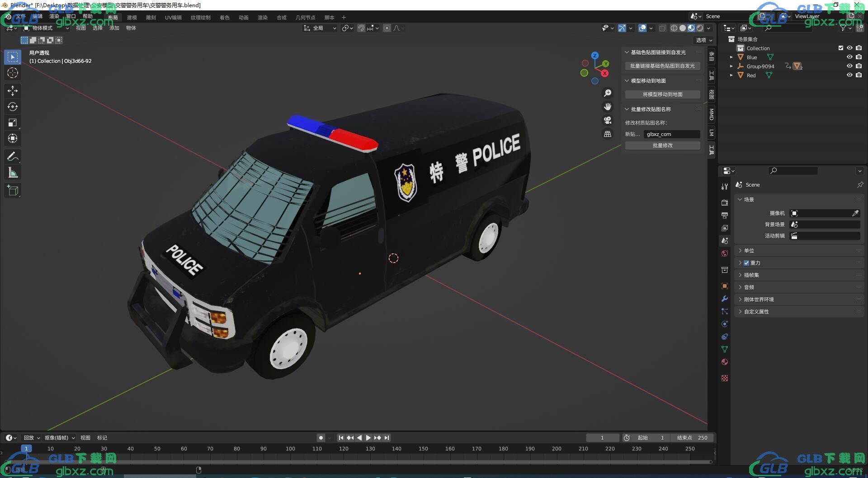
Task: Activate the 3D Cursor tool
Action: tap(13, 73)
